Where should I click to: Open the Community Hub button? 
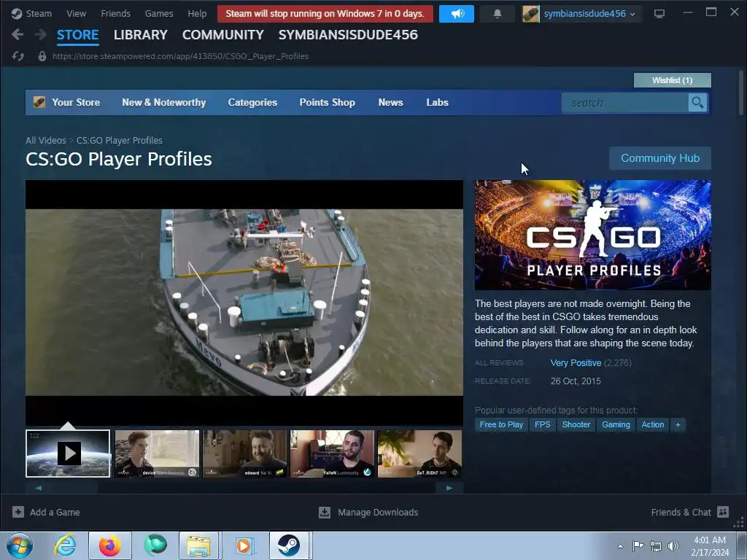click(660, 158)
